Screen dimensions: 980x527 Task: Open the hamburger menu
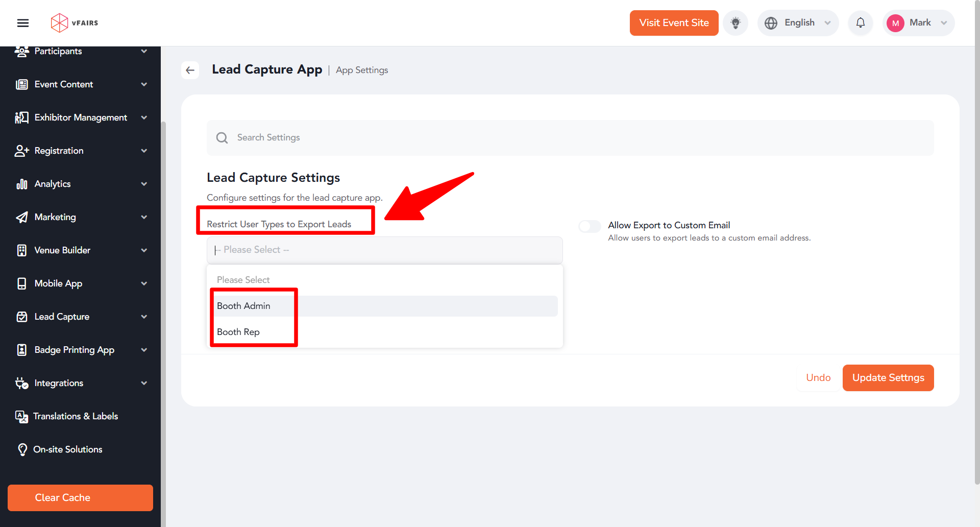(23, 23)
